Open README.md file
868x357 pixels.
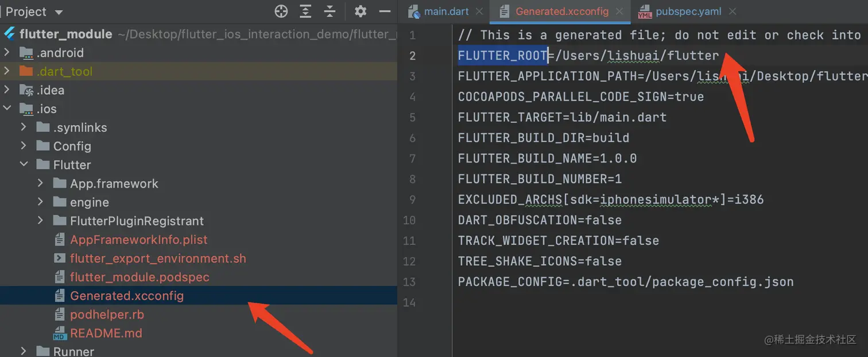pyautogui.click(x=106, y=333)
